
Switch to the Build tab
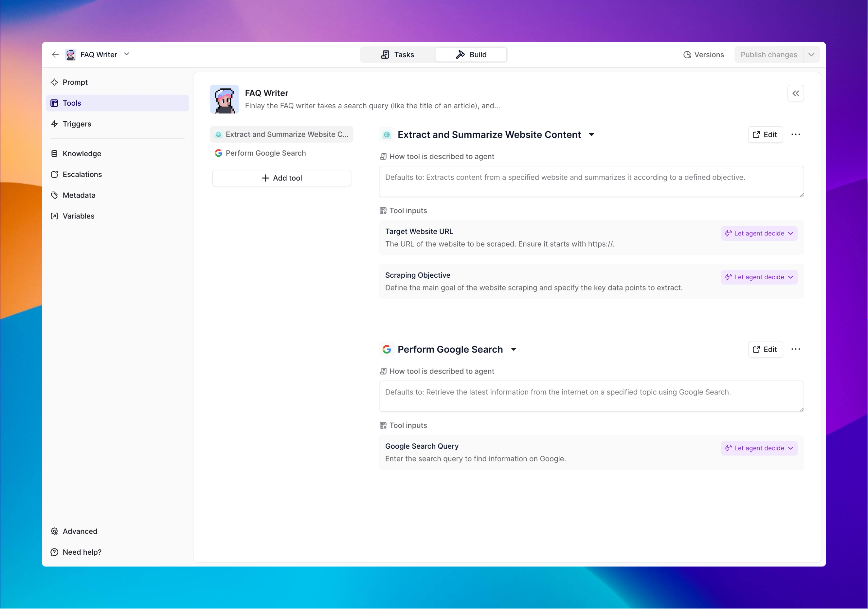471,55
